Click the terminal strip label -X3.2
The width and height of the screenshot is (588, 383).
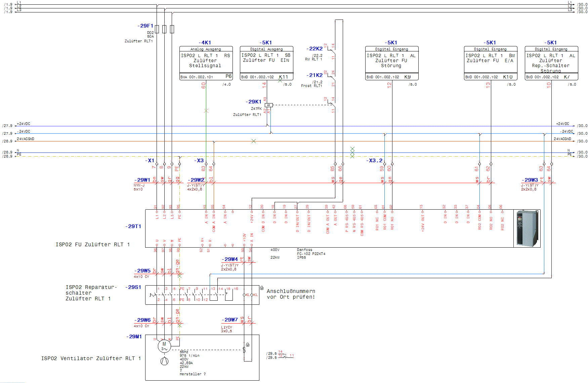tap(374, 161)
